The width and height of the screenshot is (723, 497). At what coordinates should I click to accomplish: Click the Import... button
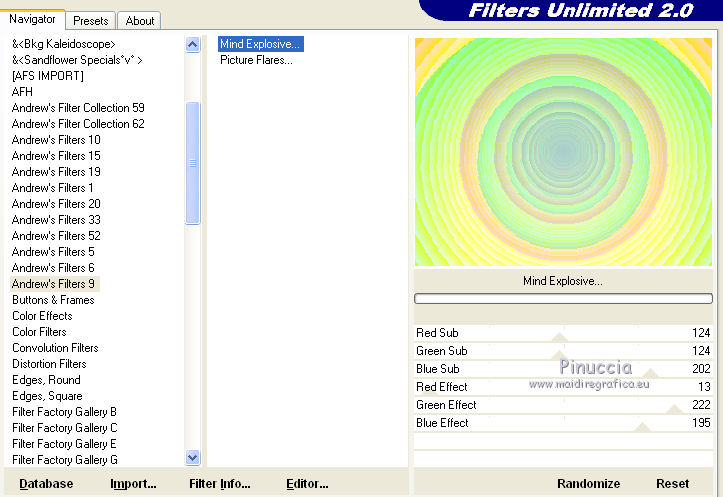tap(133, 484)
